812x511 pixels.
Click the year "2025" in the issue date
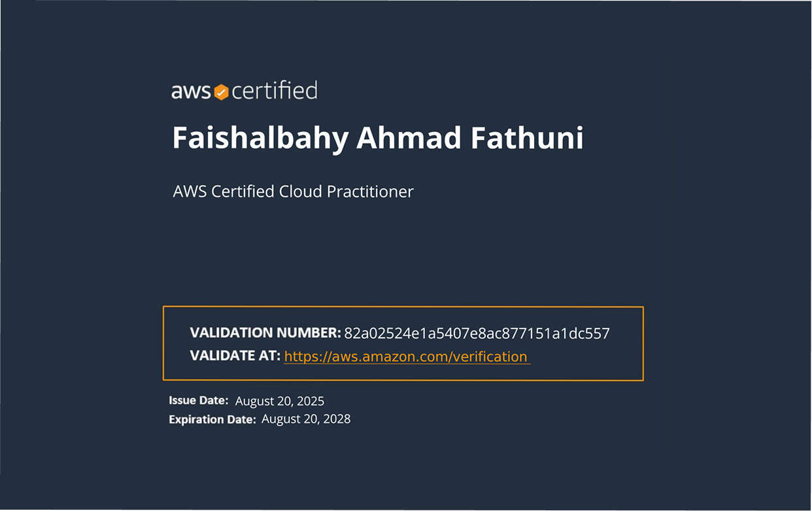(311, 401)
